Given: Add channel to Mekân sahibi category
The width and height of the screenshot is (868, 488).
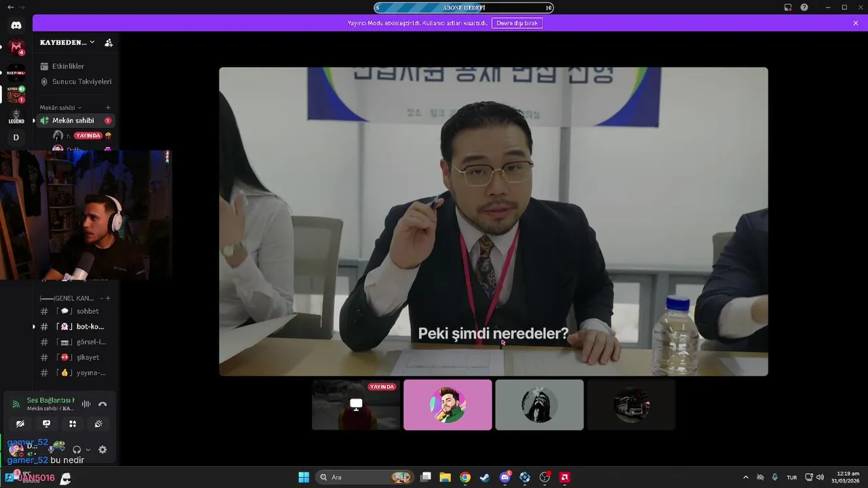Looking at the screenshot, I should (x=108, y=108).
